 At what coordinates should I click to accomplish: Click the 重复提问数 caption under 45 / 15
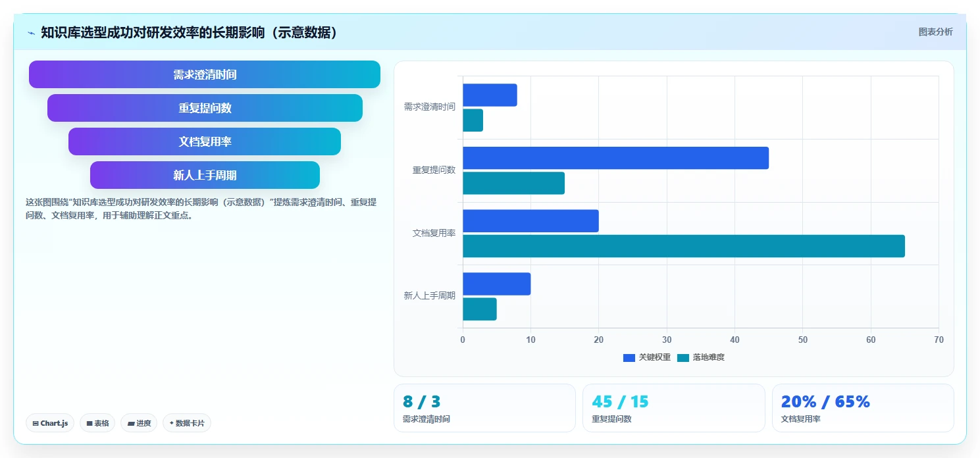[611, 419]
